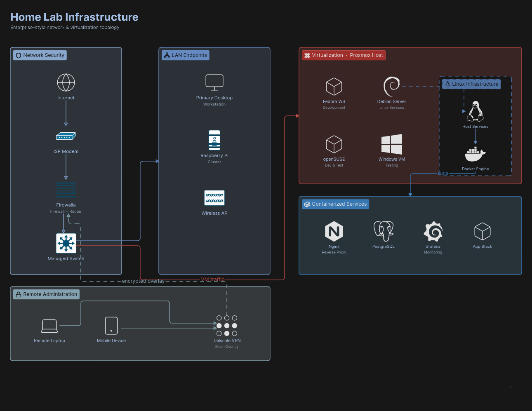
Task: Click the "Grafana" label
Action: (433, 247)
